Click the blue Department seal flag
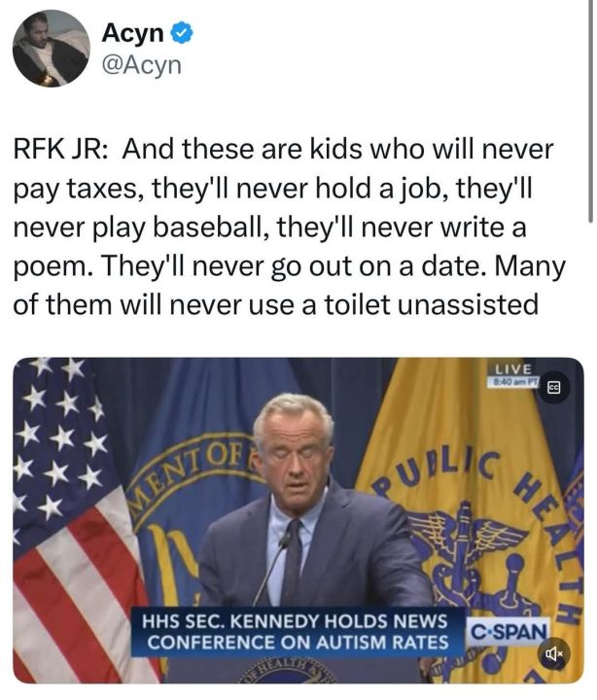Viewport: 597px width, 700px height. coord(185,486)
